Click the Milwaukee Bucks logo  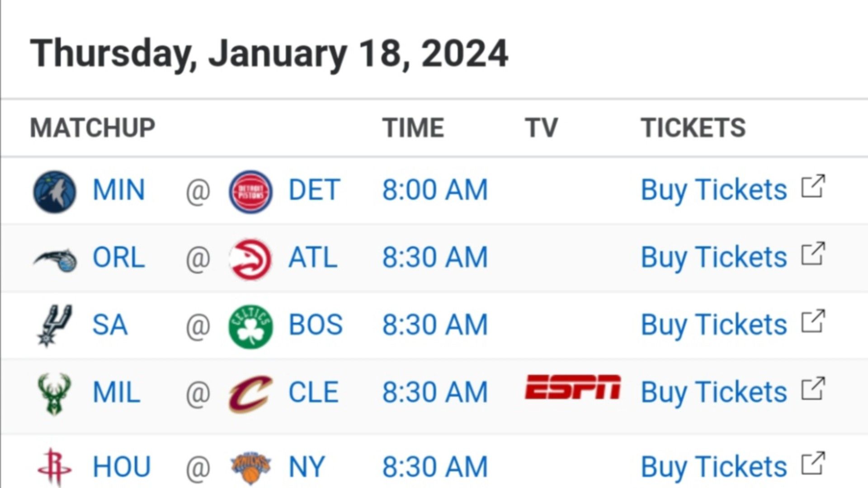pyautogui.click(x=54, y=394)
